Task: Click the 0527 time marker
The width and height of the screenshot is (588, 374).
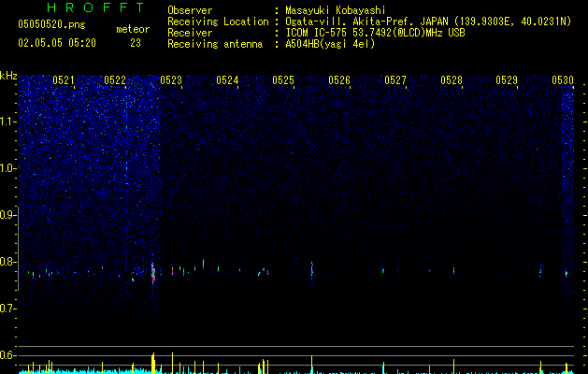Action: coord(395,79)
